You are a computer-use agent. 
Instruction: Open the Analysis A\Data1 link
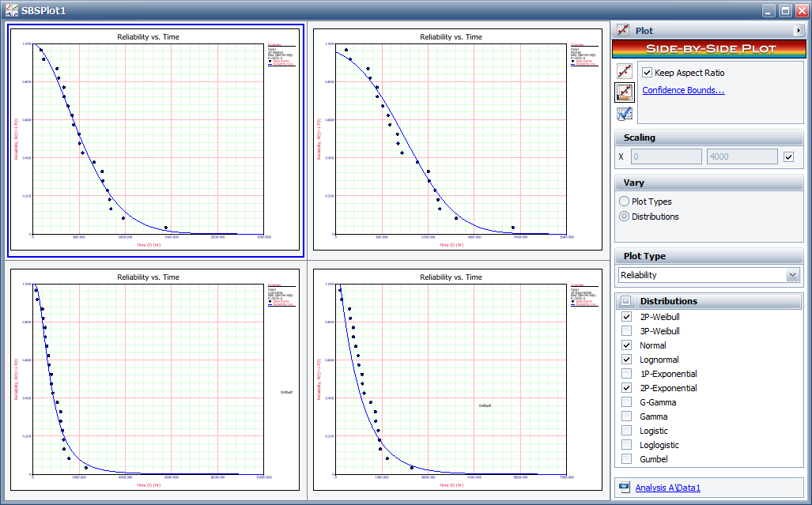667,488
